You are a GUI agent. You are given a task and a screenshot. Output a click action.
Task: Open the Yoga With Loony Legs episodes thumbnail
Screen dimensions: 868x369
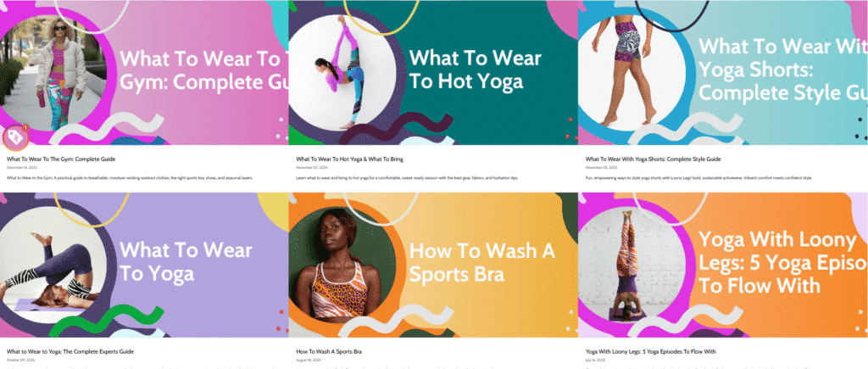723,265
